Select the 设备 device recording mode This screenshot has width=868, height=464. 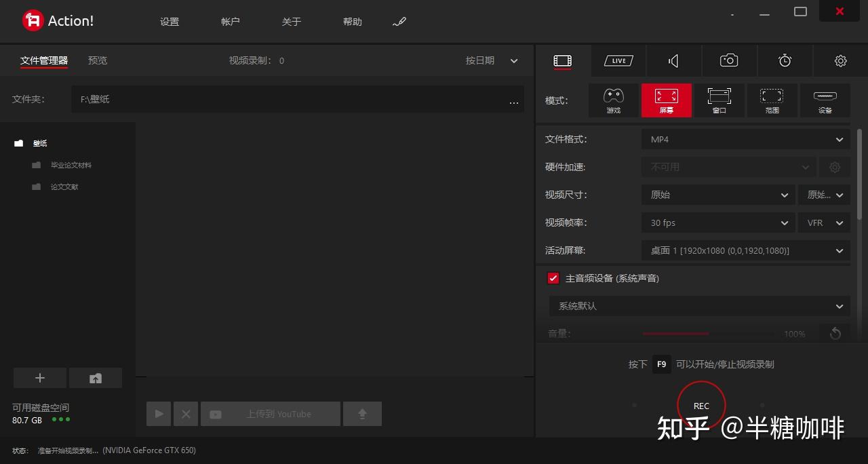click(x=825, y=100)
